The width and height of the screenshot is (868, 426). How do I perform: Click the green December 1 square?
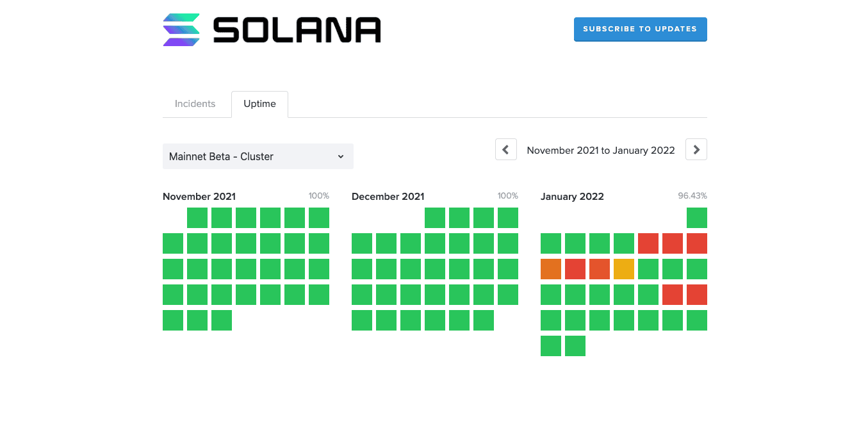435,218
